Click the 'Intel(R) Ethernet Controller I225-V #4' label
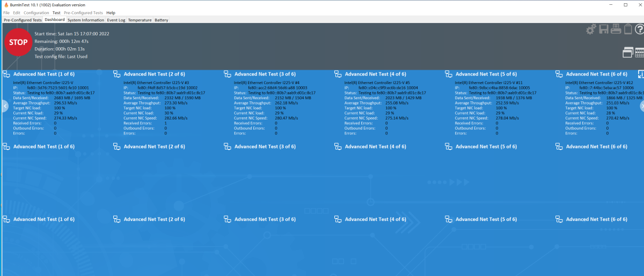The height and width of the screenshot is (276, 644). pyautogui.click(x=267, y=83)
